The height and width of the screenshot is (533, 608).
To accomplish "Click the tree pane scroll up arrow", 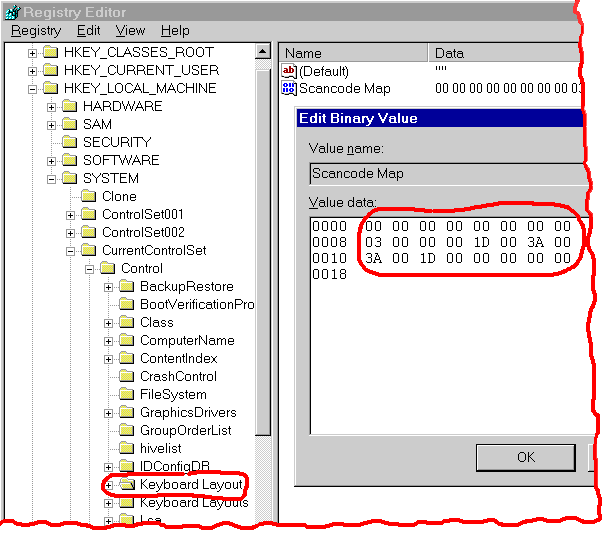I will pyautogui.click(x=263, y=52).
